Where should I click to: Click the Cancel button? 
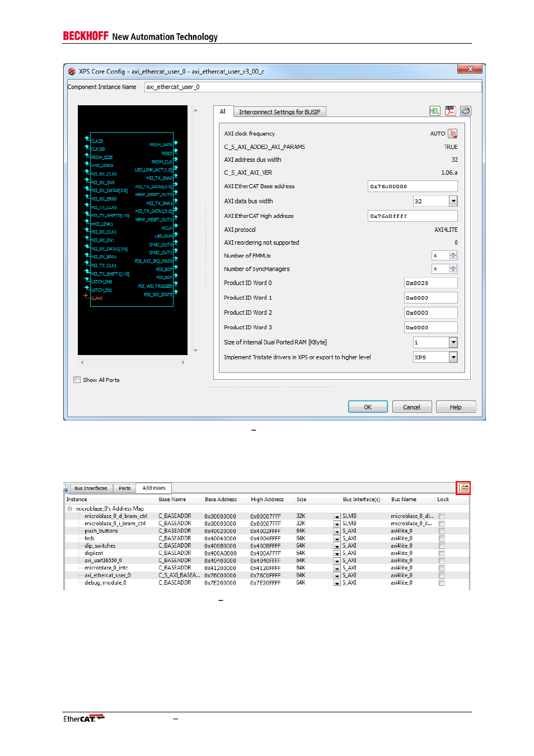click(411, 407)
